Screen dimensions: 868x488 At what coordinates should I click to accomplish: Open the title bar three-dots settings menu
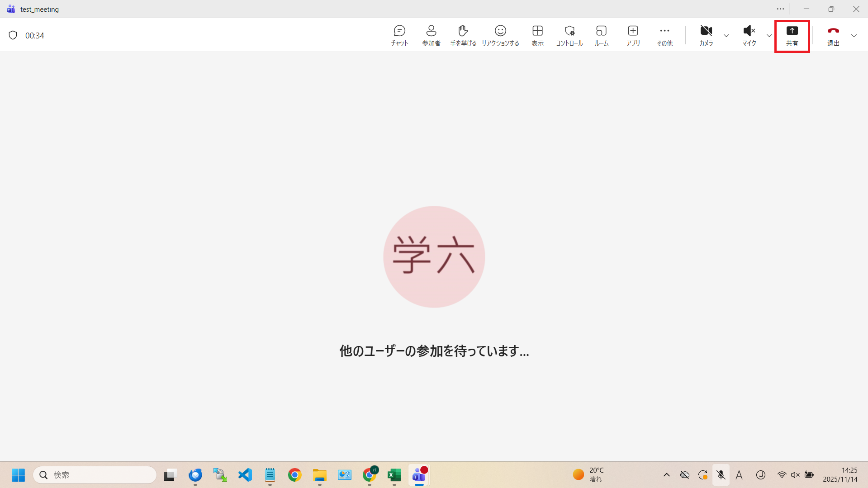point(781,9)
